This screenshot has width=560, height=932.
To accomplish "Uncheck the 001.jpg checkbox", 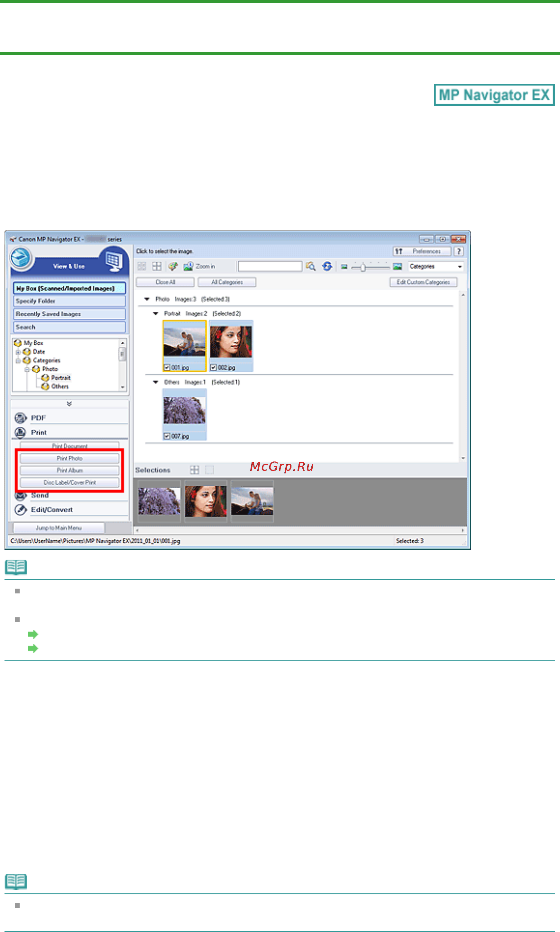I will pos(167,368).
